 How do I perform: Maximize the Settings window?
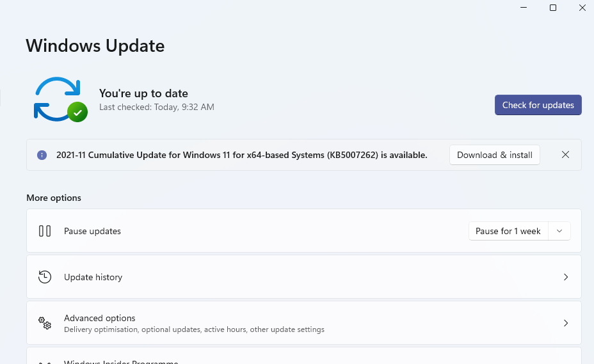[x=553, y=8]
